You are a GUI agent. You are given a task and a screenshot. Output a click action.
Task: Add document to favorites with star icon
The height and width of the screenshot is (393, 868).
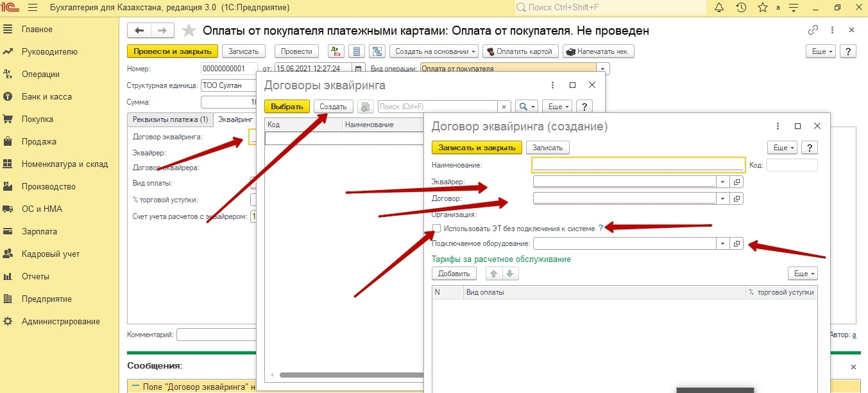pos(189,31)
